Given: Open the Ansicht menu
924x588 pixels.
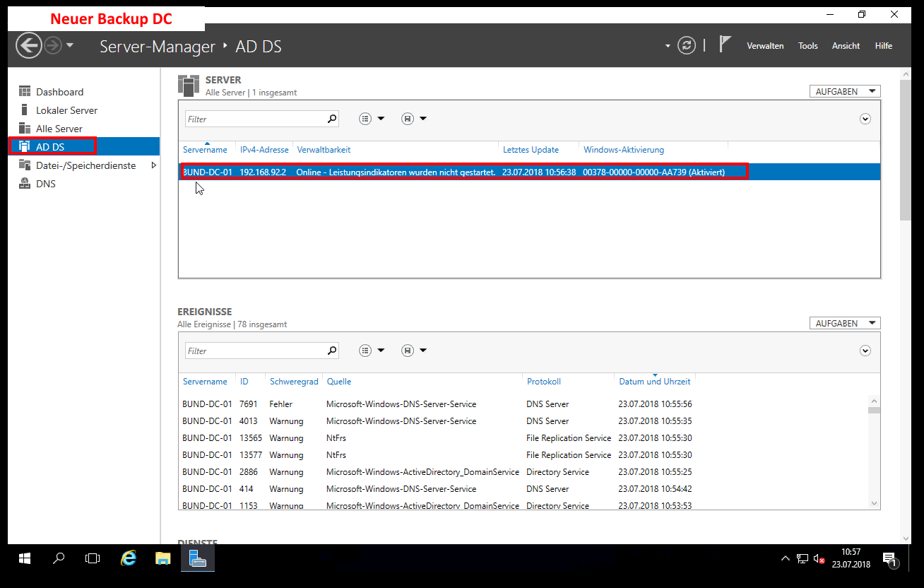Looking at the screenshot, I should (x=846, y=46).
